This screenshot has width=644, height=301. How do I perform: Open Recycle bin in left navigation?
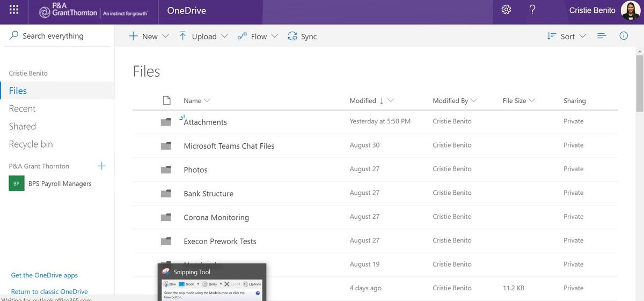pyautogui.click(x=31, y=144)
